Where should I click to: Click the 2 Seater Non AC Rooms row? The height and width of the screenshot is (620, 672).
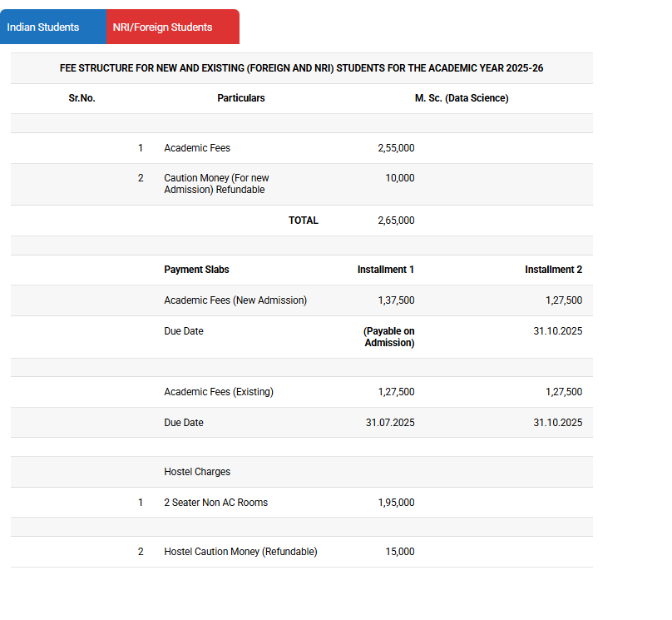(216, 503)
